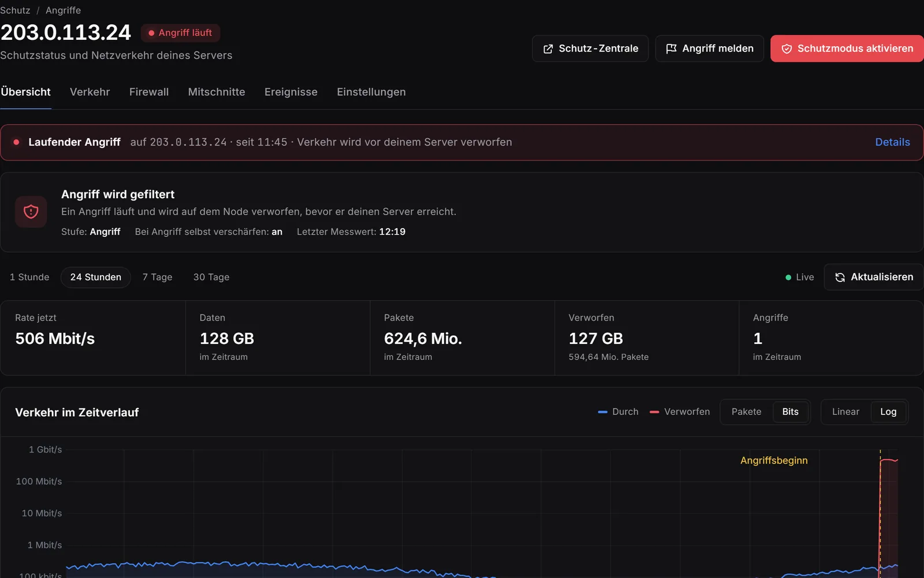Click the Stufe: Angriff text
This screenshot has width=924, height=578.
(91, 232)
